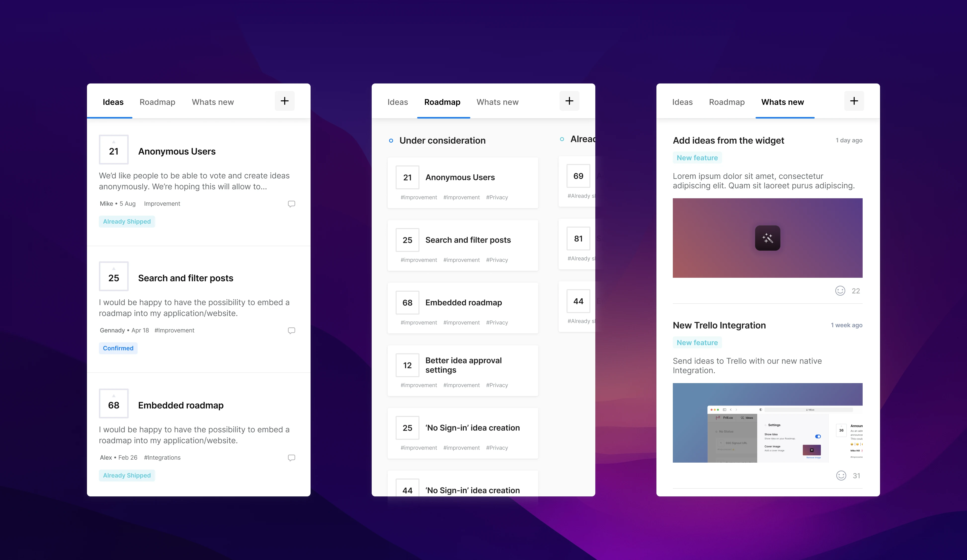Select Roadmap tab in the middle panel
The height and width of the screenshot is (560, 967).
tap(442, 102)
